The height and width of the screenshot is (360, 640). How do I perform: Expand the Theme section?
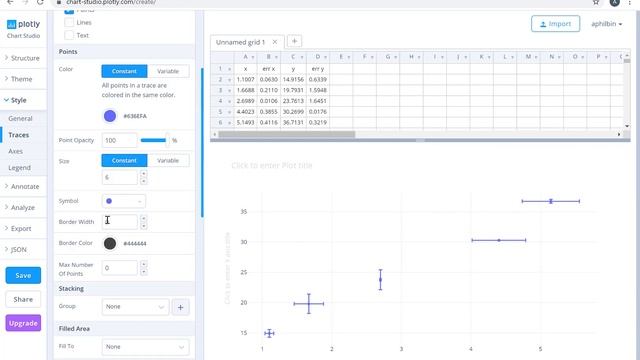coord(23,79)
